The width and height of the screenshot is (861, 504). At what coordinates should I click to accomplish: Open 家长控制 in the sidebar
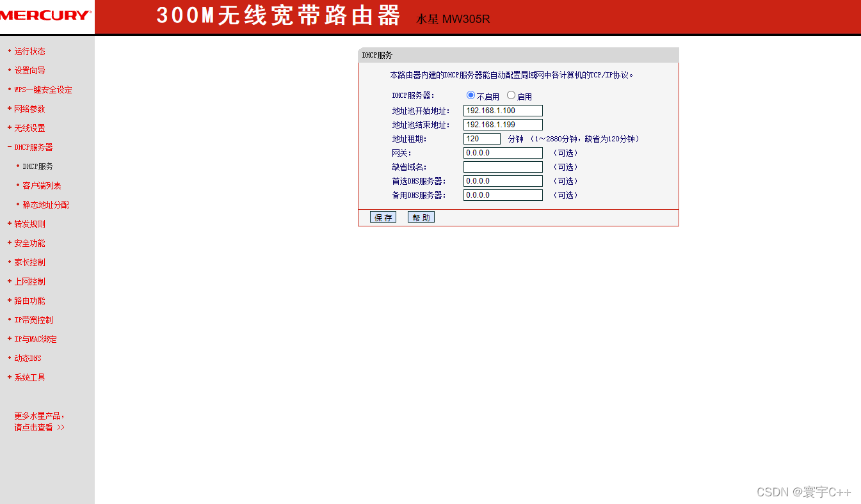29,262
